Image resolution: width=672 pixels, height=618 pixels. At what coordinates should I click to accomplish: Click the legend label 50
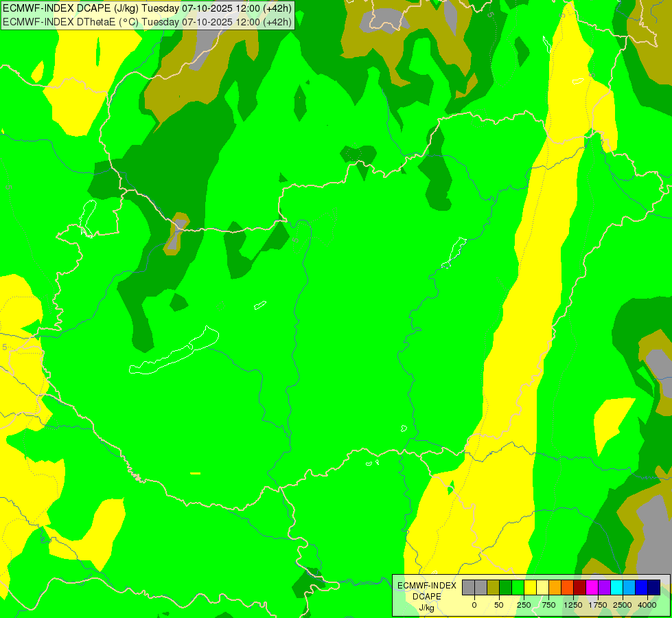[x=499, y=605]
